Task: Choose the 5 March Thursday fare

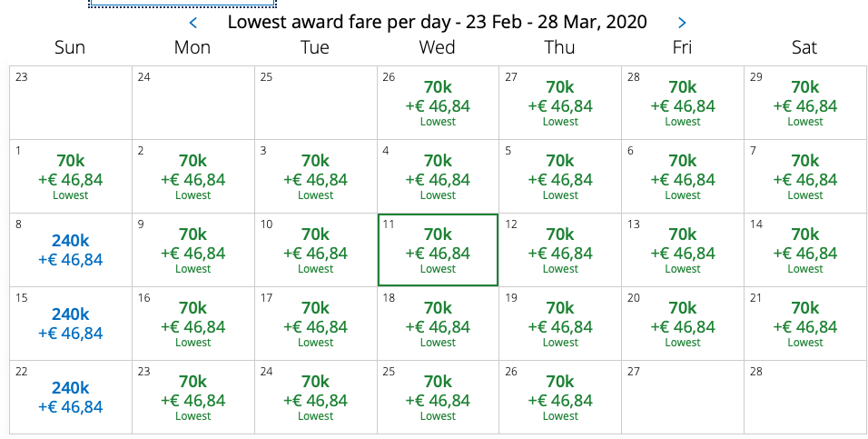Action: click(560, 176)
